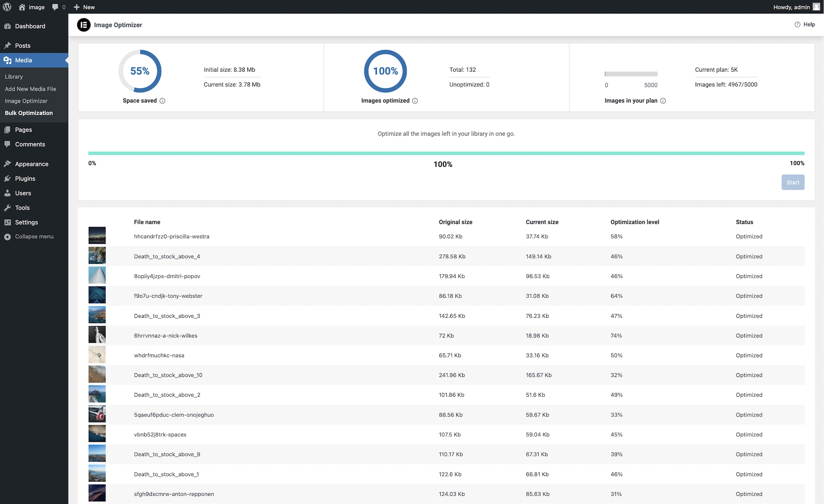Click the Image Optimizer plugin icon
Image resolution: width=824 pixels, height=504 pixels.
pos(83,25)
